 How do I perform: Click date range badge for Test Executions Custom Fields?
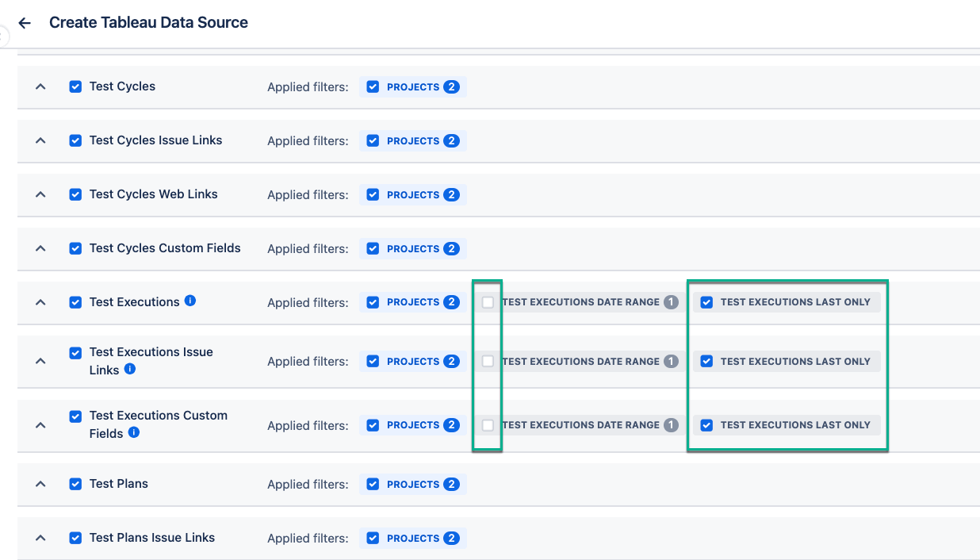671,424
